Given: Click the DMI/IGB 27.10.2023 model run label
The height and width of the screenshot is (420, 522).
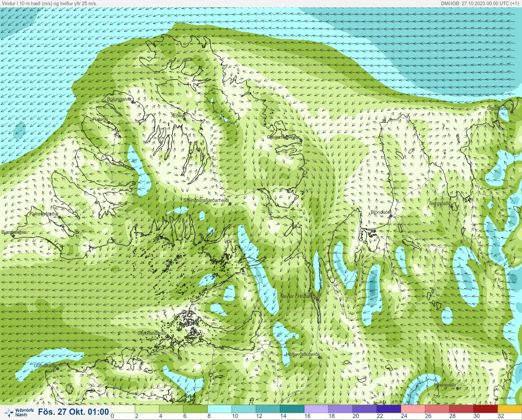Looking at the screenshot, I should pos(480,3).
